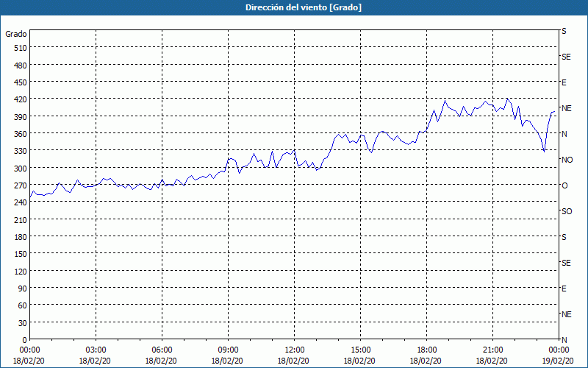Choose the 180 degree axis label

coord(21,237)
